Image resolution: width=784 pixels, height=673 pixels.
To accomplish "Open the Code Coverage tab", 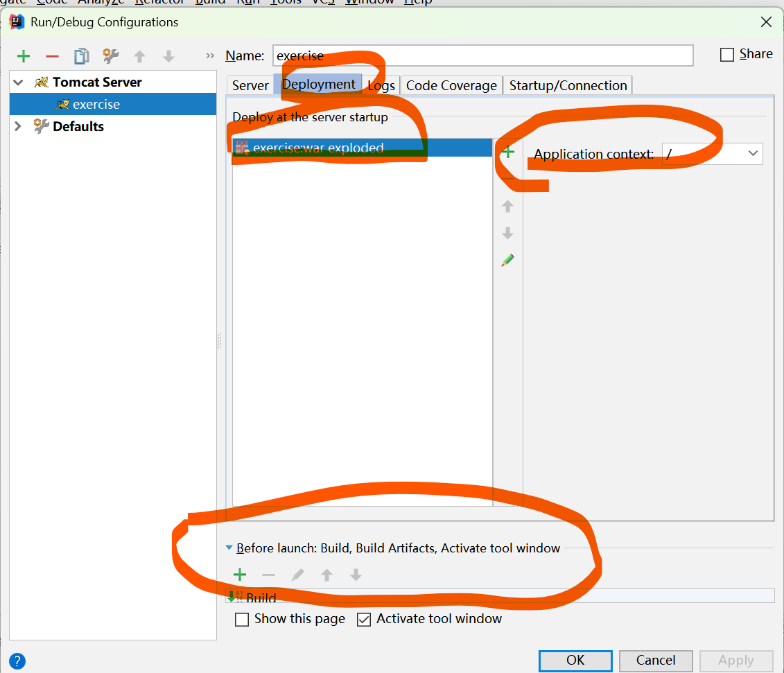I will (451, 85).
